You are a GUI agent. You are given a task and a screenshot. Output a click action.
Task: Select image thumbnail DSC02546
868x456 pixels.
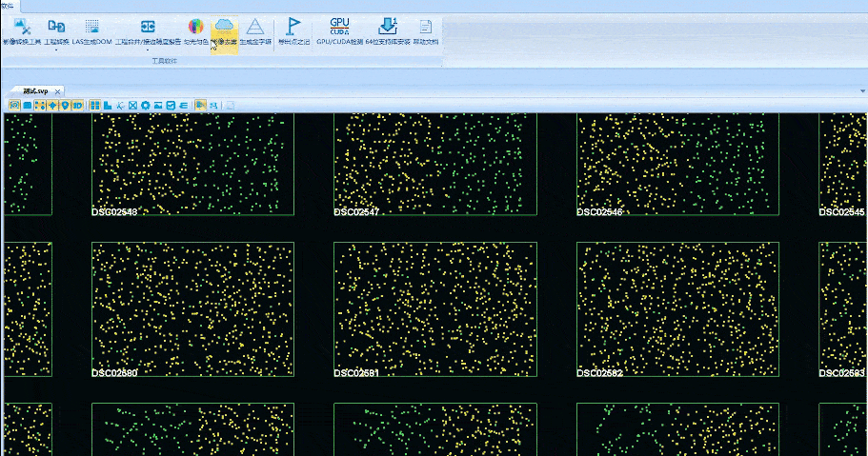676,166
